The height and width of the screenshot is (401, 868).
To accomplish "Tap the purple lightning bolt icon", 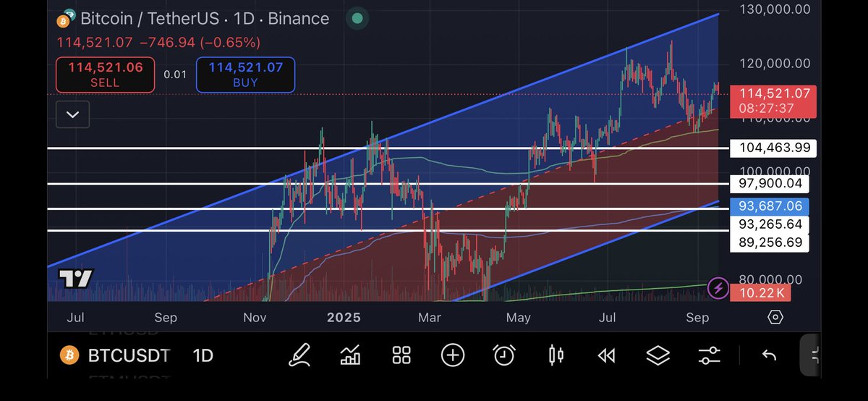I will coord(718,289).
